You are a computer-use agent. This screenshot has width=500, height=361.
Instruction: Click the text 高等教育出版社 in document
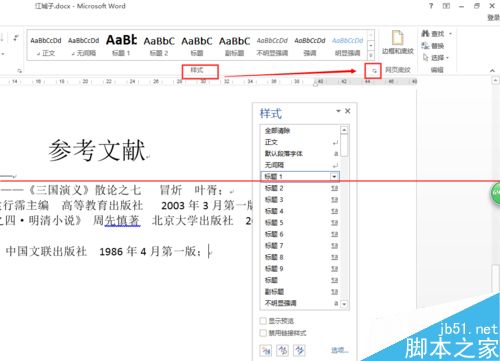coord(102,205)
